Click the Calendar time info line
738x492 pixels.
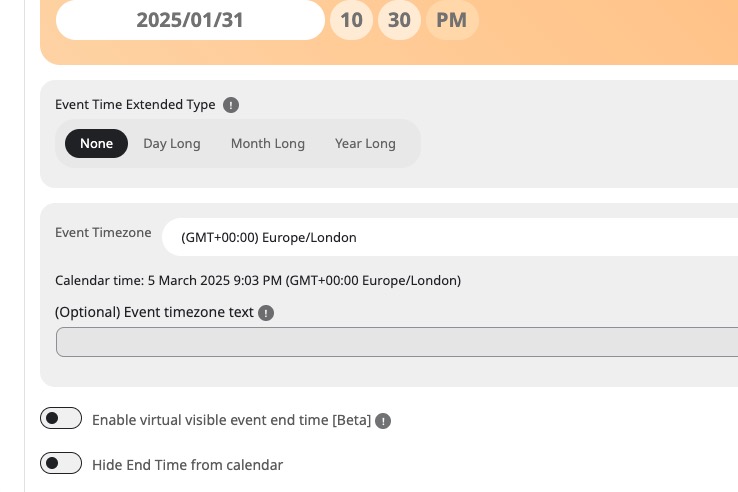click(x=258, y=281)
